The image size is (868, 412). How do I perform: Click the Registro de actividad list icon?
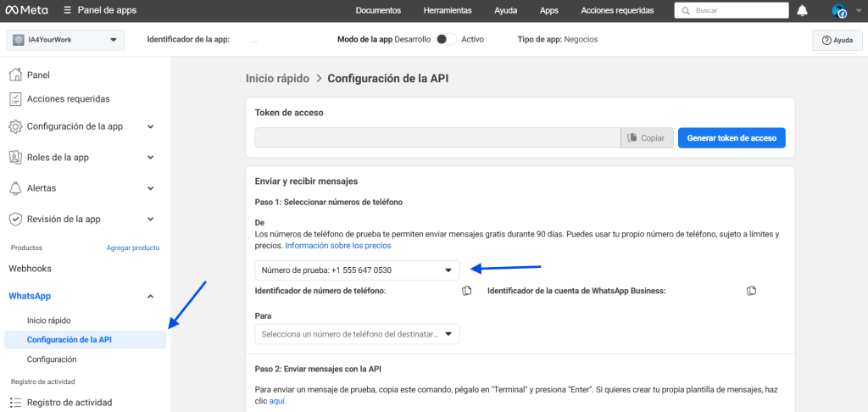tap(15, 403)
